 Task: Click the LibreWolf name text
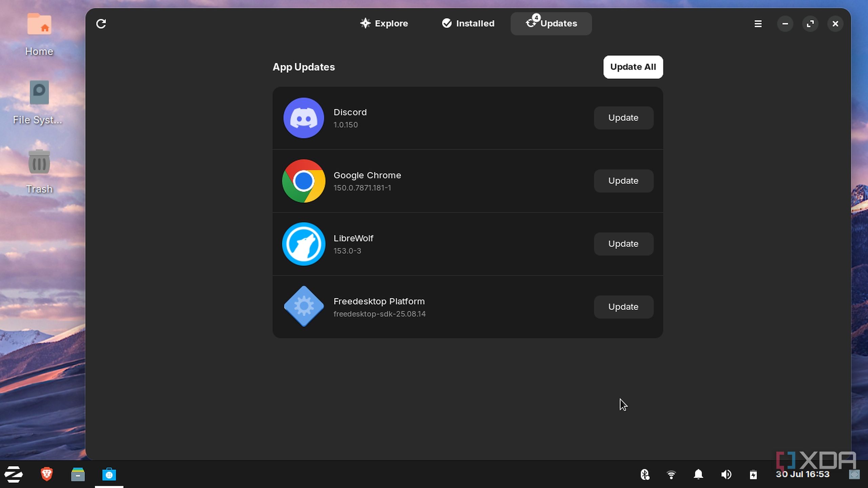coord(353,238)
